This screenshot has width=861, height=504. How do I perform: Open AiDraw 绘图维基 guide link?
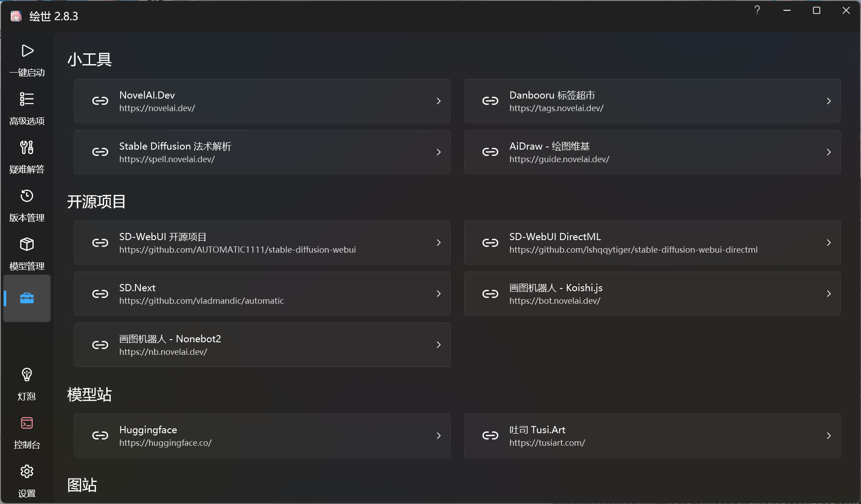652,152
